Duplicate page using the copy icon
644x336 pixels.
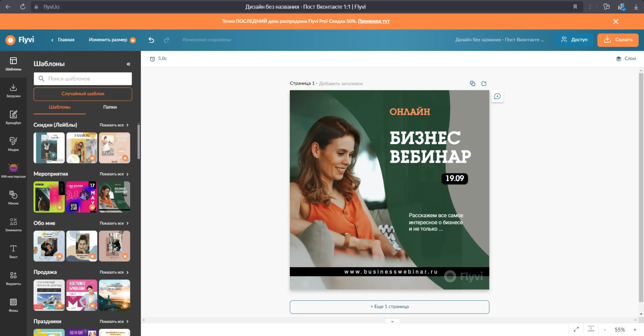(472, 83)
